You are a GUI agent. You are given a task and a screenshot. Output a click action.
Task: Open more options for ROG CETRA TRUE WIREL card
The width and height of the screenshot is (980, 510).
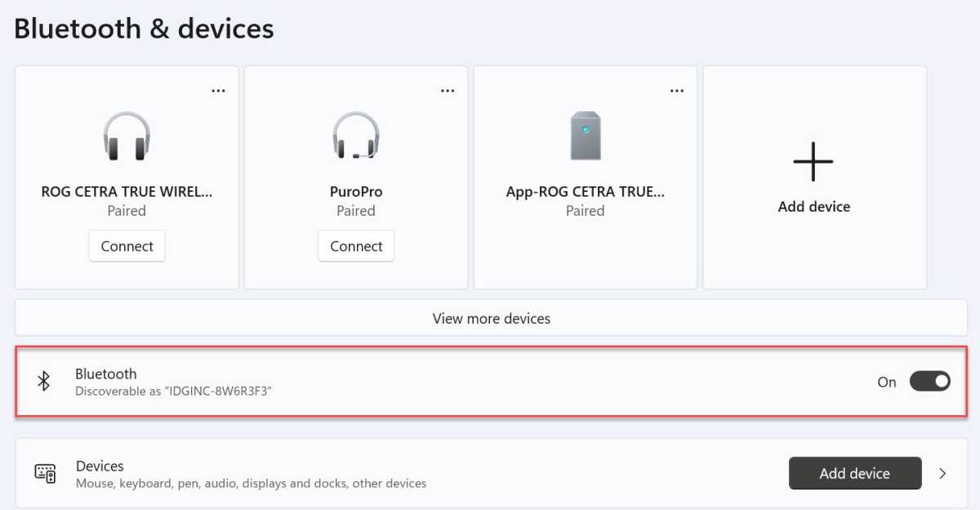pos(218,91)
